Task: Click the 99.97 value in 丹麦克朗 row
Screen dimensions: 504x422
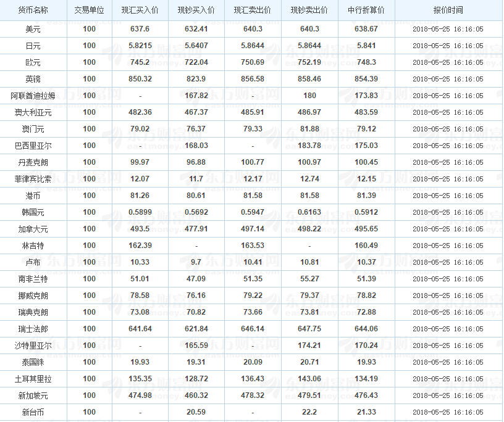Action: [140, 162]
